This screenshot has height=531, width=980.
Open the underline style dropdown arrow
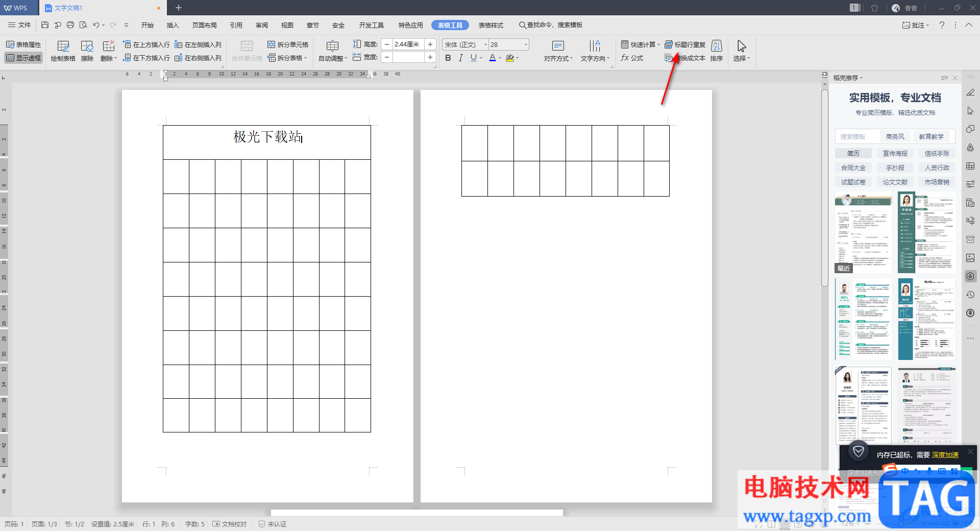482,58
